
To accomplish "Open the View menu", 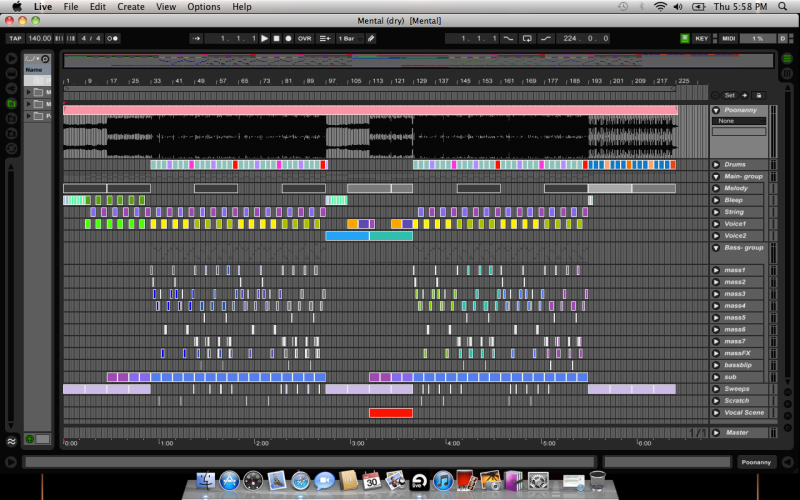I will [166, 7].
